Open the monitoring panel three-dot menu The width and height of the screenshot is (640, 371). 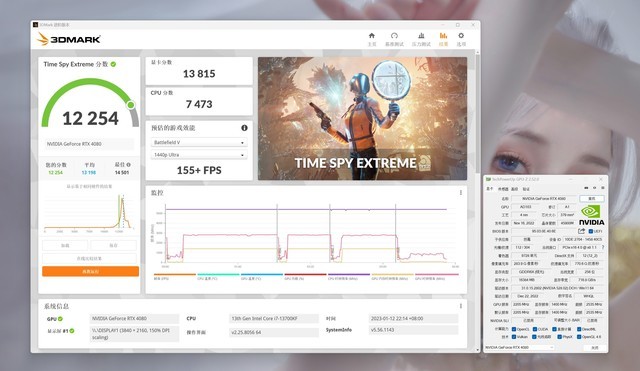(x=461, y=193)
